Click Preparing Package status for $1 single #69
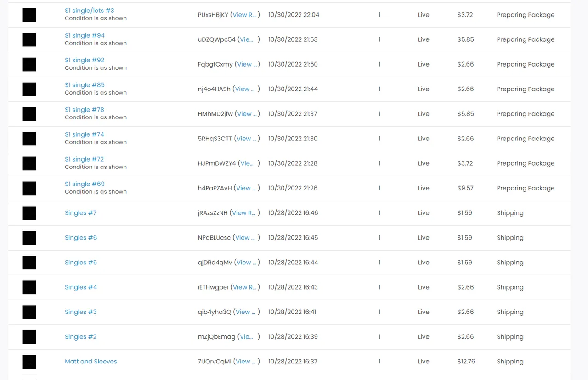 click(x=526, y=188)
